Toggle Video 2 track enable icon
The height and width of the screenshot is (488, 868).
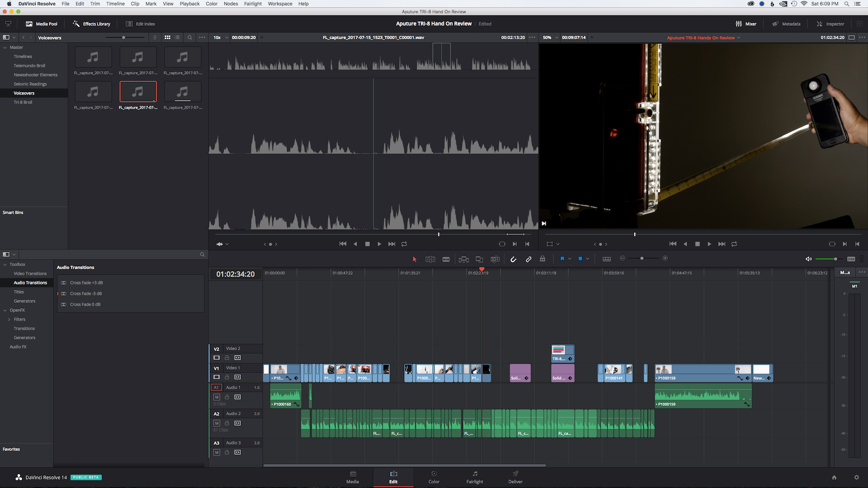coord(217,357)
